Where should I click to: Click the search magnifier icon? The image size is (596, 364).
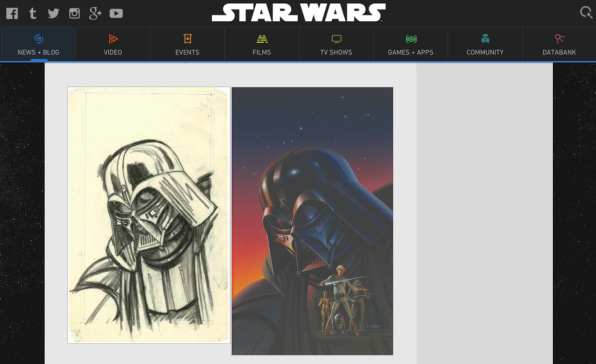pos(586,13)
